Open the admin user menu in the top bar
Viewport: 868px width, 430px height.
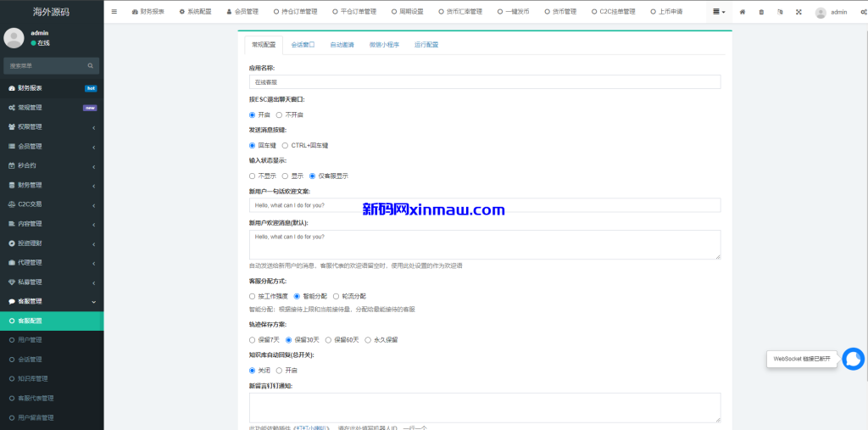coord(831,12)
